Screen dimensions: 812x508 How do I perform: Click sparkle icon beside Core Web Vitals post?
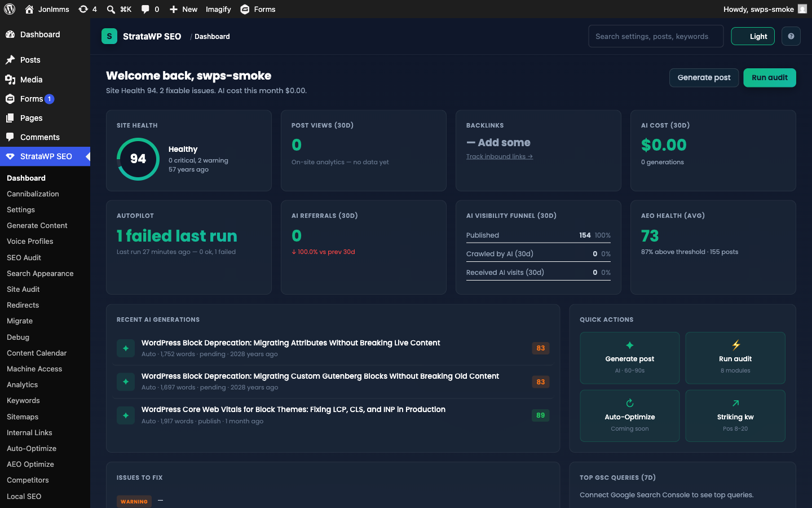tap(126, 415)
